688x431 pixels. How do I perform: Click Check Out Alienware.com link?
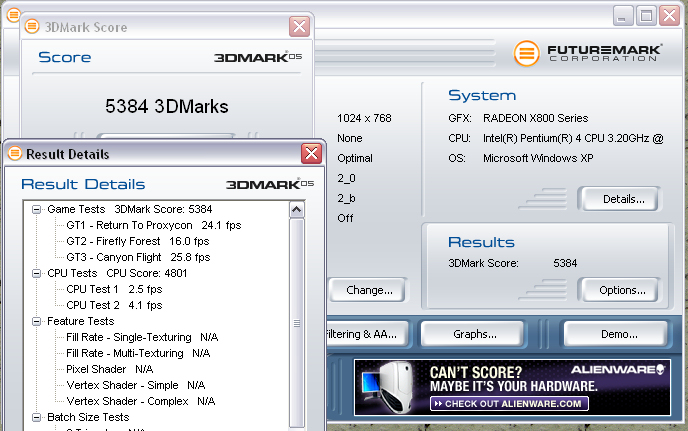(509, 403)
